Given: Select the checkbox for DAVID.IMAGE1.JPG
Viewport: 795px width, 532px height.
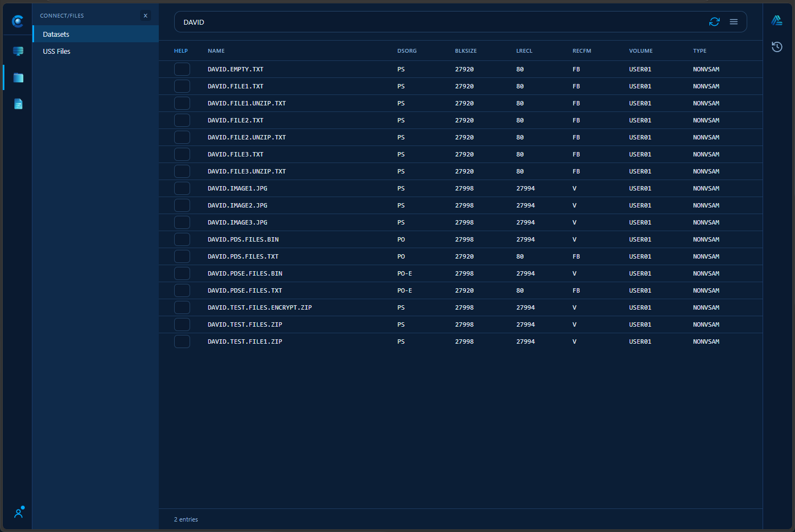Looking at the screenshot, I should (182, 188).
